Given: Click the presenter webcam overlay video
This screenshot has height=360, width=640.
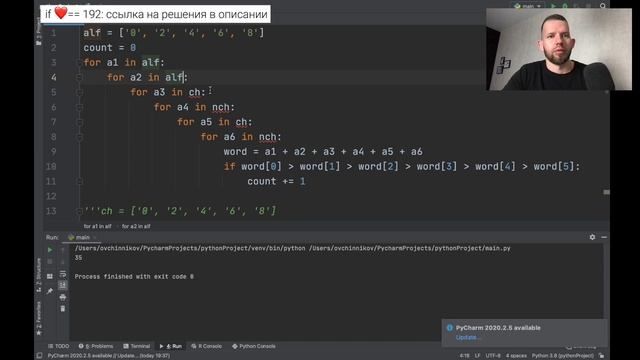Looking at the screenshot, I should point(559,49).
